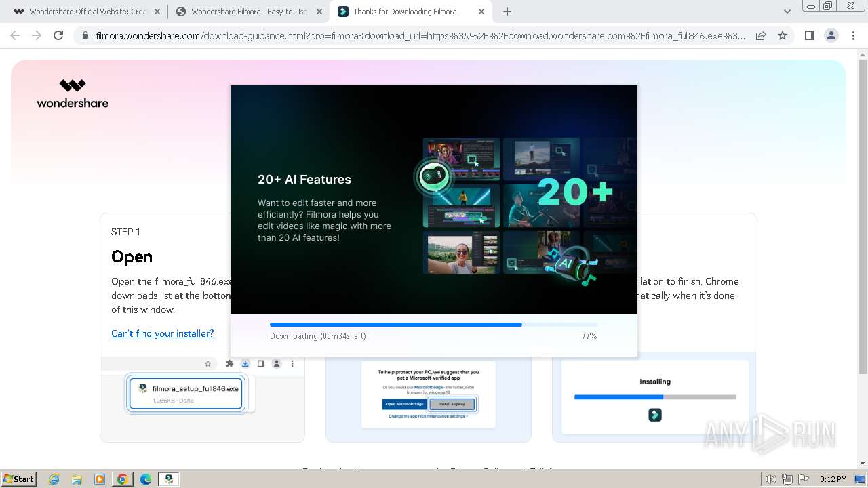Viewport: 868px width, 488px height.
Task: Open media player from taskbar
Action: coord(100,479)
